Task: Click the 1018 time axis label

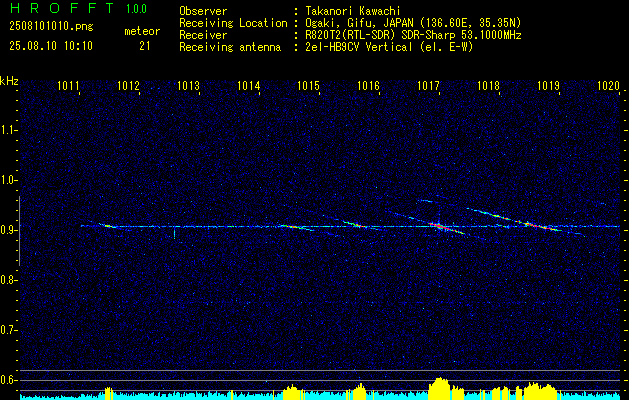Action: coord(489,85)
